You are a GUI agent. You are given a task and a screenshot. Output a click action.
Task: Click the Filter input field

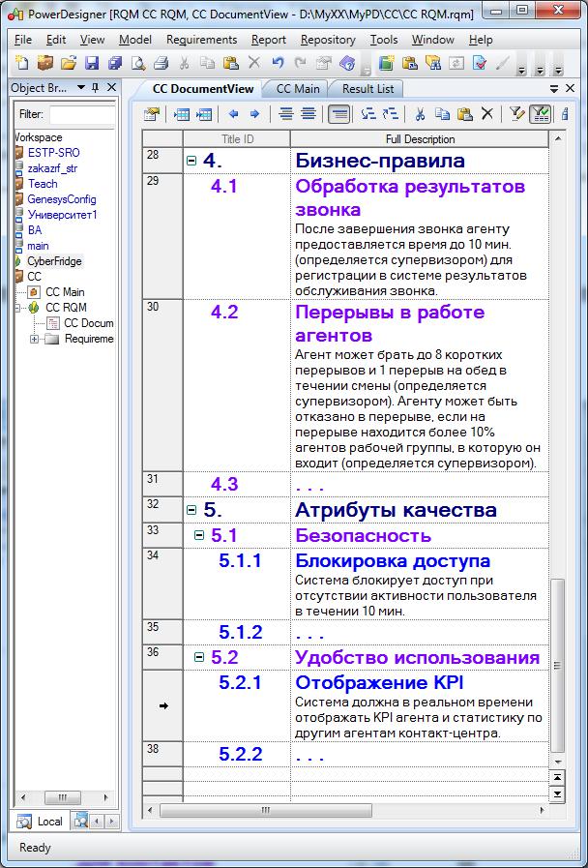tap(82, 114)
